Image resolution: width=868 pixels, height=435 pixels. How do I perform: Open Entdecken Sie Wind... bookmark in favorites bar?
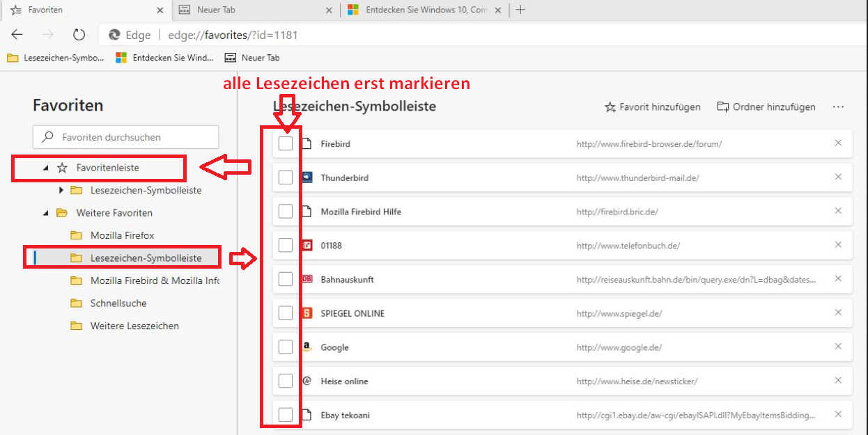(164, 58)
